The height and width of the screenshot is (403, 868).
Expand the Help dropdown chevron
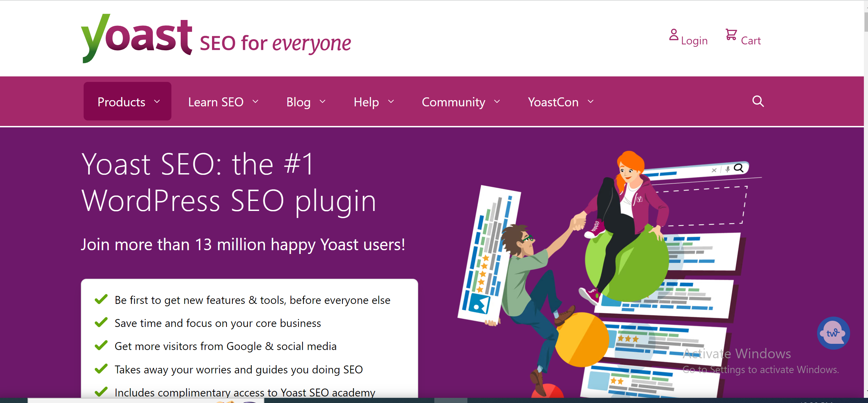(391, 102)
